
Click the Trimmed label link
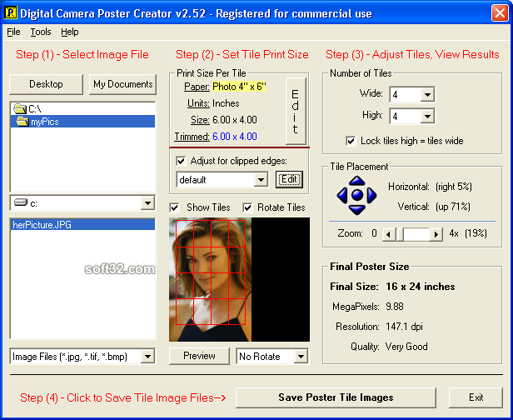(192, 137)
